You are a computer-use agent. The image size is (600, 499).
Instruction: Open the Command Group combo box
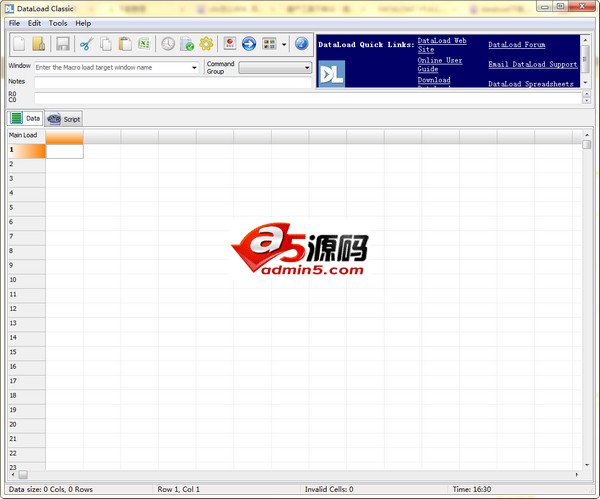tap(275, 68)
